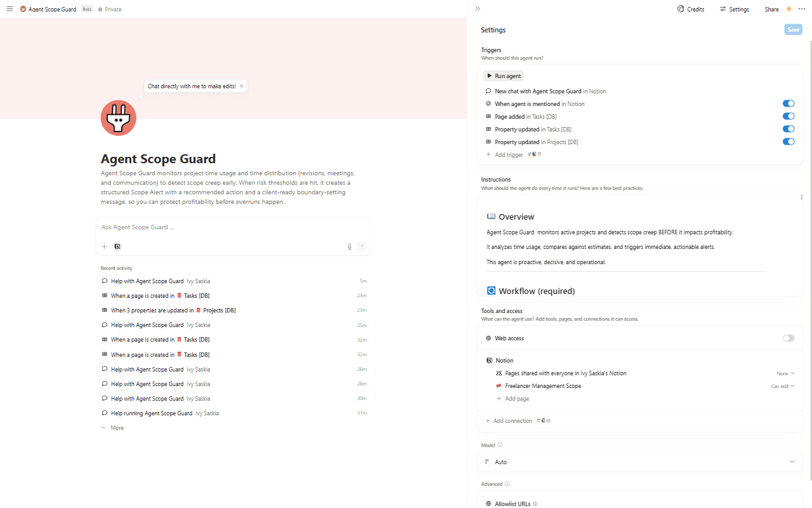Collapse the settings panel with double chevron
The image size is (812, 508).
478,9
